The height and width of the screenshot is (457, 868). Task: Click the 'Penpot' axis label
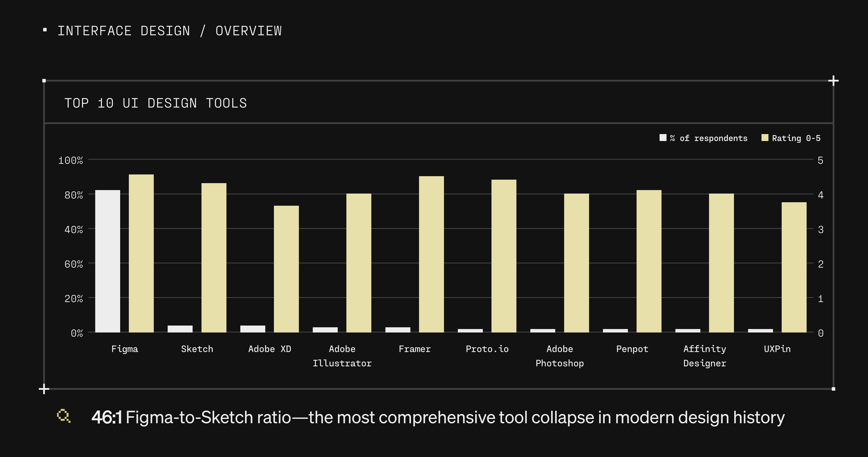coord(632,349)
